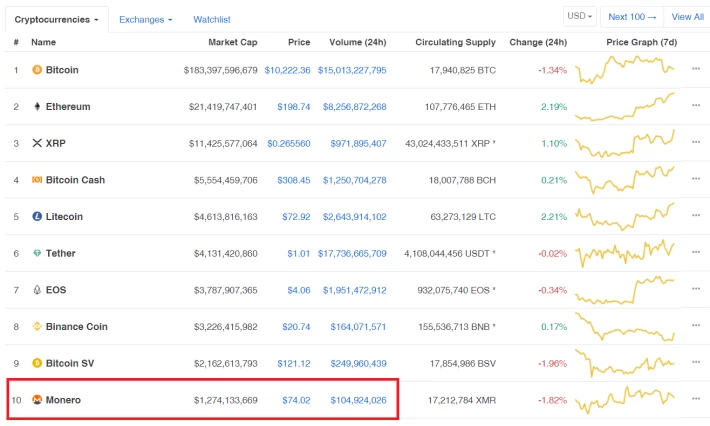This screenshot has width=710, height=426.
Task: Sort by the Market Cap column header
Action: pos(233,42)
